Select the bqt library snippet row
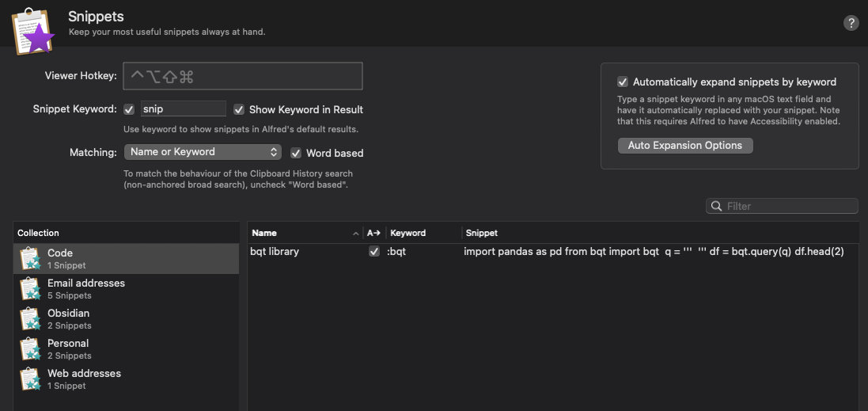 point(554,251)
